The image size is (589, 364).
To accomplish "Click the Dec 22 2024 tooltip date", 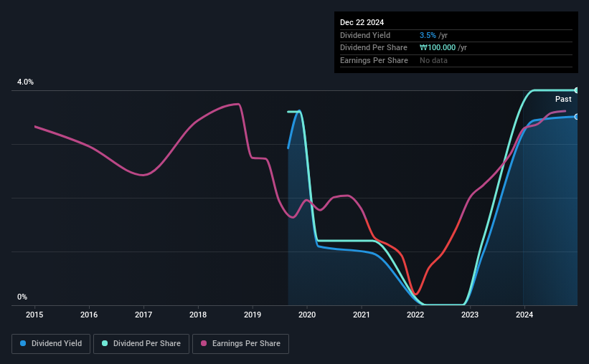I will (x=362, y=22).
